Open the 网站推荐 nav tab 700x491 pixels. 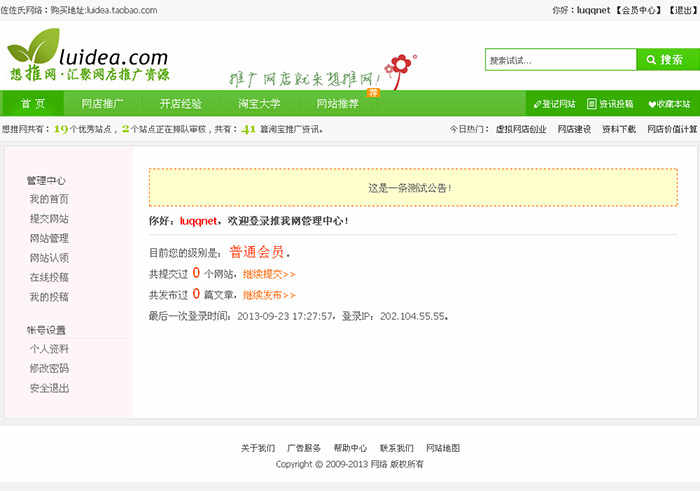pos(338,104)
